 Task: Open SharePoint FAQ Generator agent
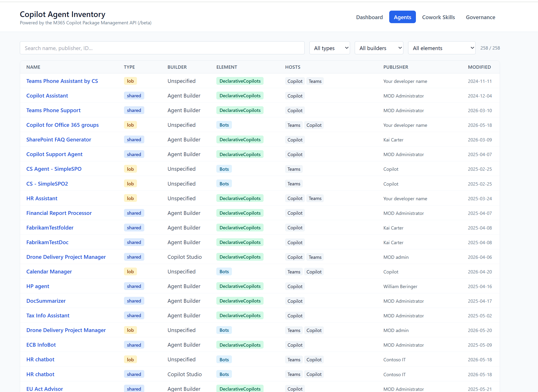[x=59, y=140]
